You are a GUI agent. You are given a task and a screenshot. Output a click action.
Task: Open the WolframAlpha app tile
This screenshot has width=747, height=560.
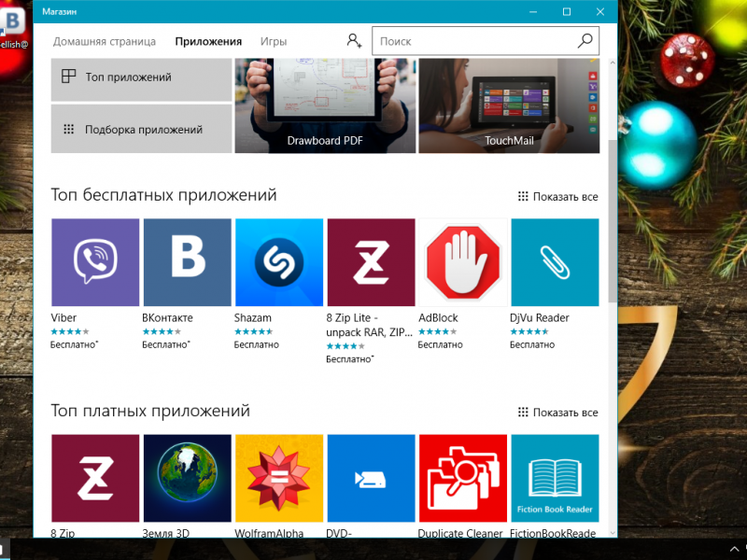(x=279, y=478)
